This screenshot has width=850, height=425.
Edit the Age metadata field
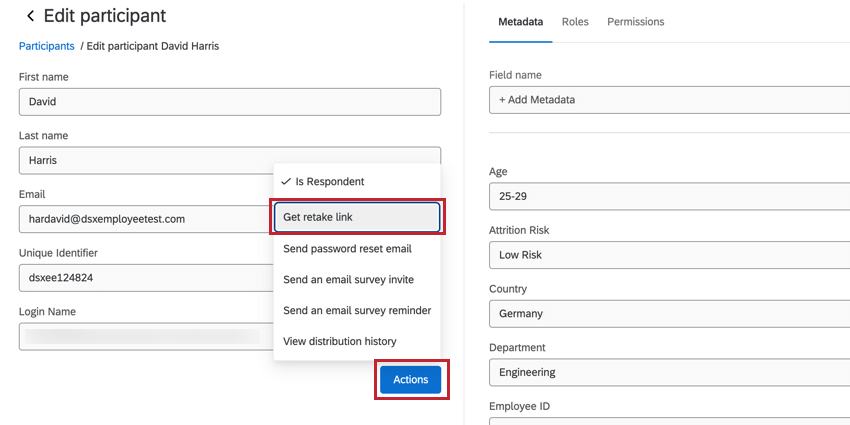(x=669, y=196)
